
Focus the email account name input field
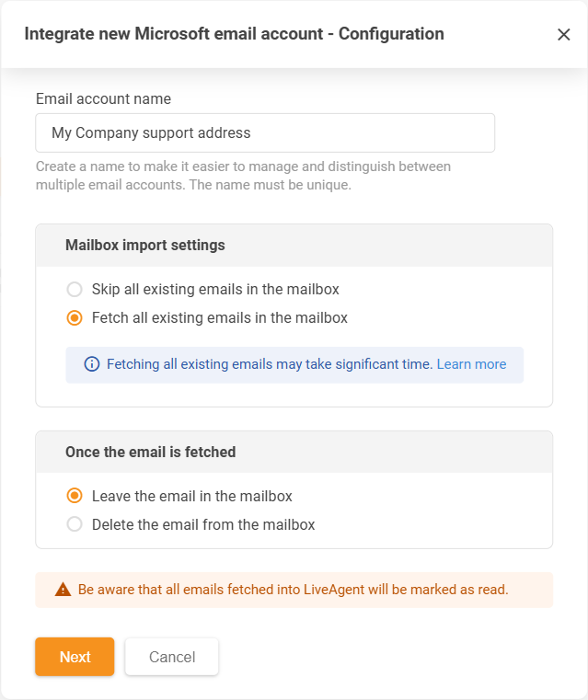click(x=265, y=133)
